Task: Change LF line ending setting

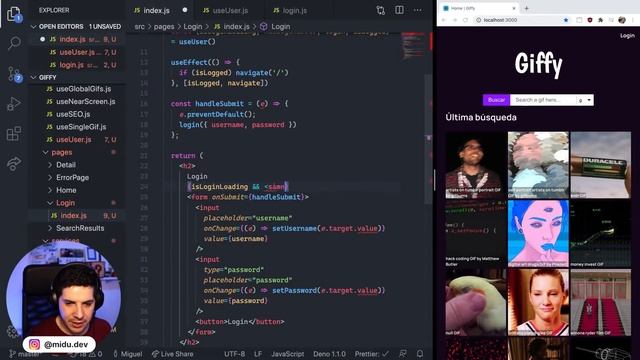Action: pyautogui.click(x=258, y=354)
